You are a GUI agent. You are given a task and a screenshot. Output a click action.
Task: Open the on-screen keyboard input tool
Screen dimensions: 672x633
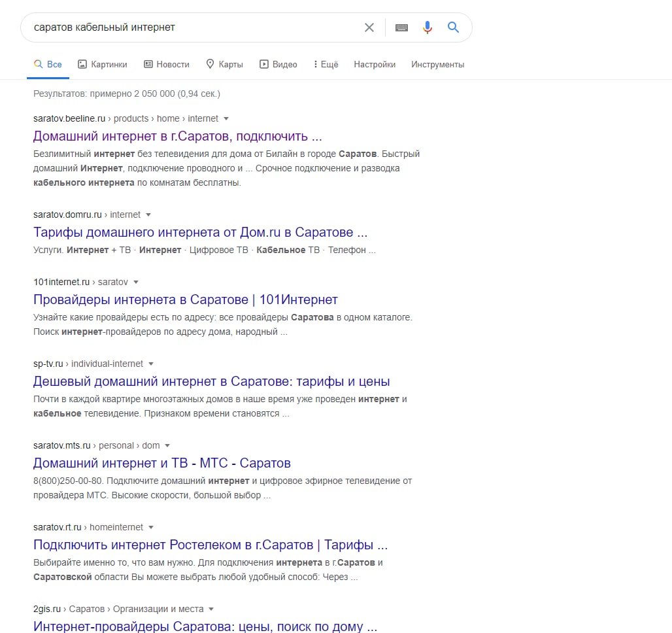[x=401, y=27]
